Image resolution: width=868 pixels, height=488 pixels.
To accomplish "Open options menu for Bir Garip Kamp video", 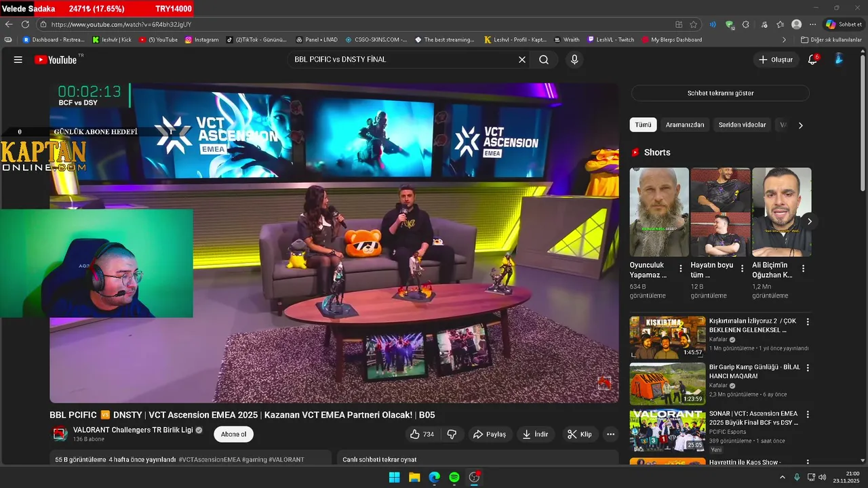I will coord(808,368).
